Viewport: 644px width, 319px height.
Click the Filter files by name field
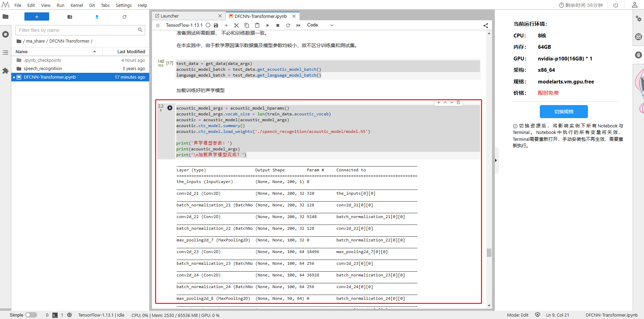pyautogui.click(x=80, y=30)
